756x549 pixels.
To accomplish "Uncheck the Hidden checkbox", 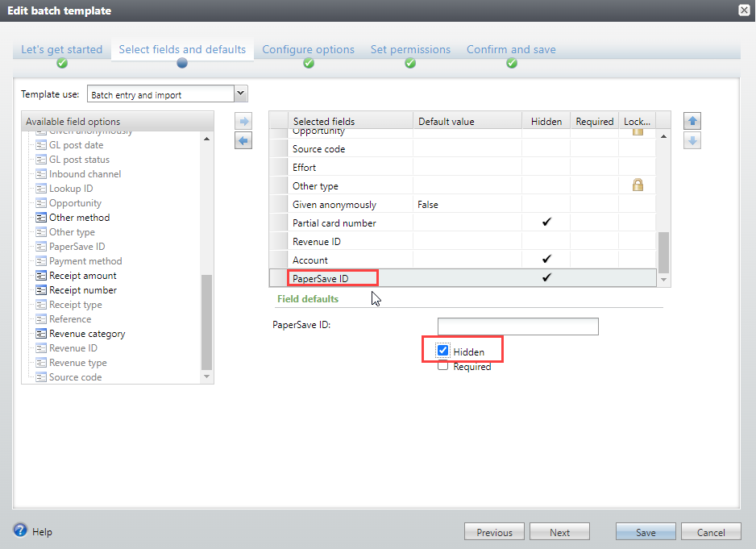I will pyautogui.click(x=443, y=351).
